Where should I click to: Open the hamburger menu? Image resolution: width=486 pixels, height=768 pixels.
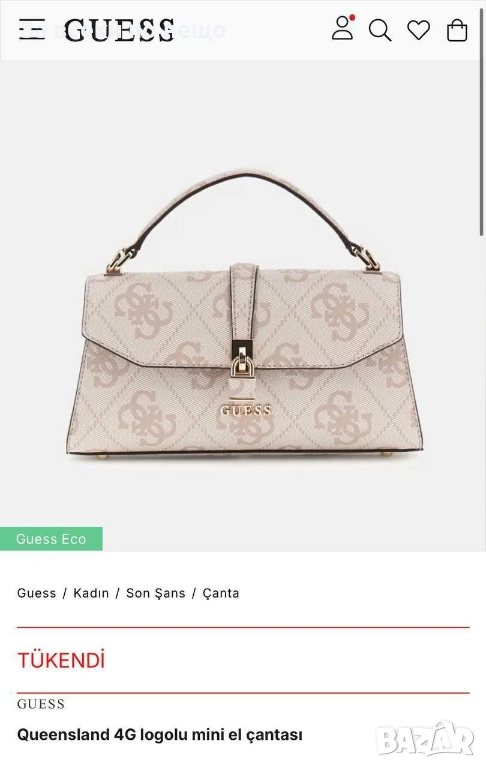tap(32, 29)
